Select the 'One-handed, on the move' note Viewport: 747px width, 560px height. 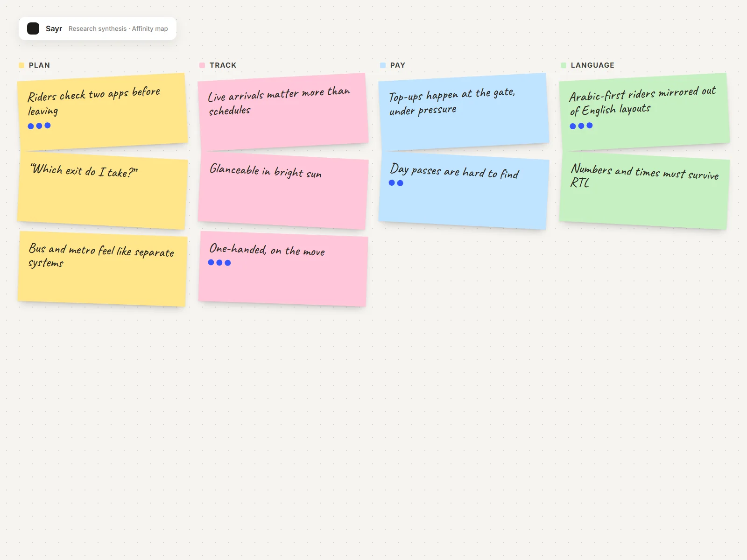pos(283,268)
